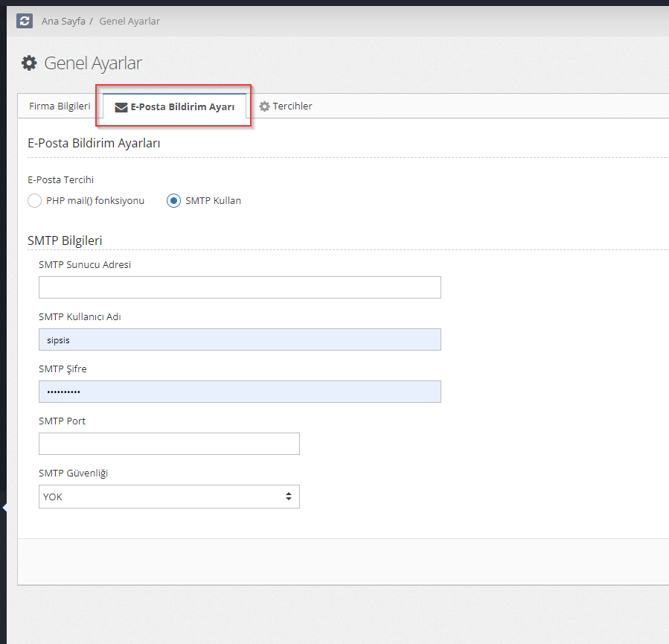This screenshot has height=644, width=669.
Task: Switch to the Firma Bilgileri tab
Action: [x=60, y=106]
